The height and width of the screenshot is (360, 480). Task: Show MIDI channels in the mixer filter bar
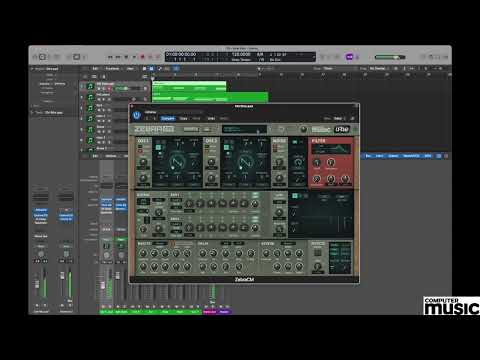click(428, 156)
